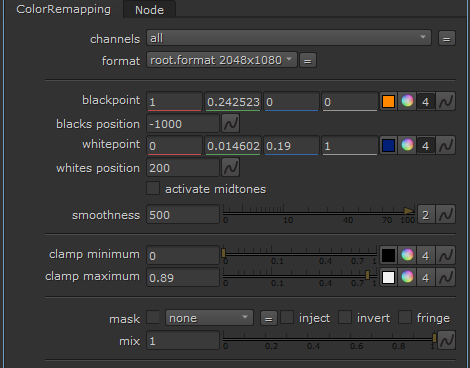Open the blackpoint color wheel picker
The width and height of the screenshot is (470, 368).
(x=407, y=101)
